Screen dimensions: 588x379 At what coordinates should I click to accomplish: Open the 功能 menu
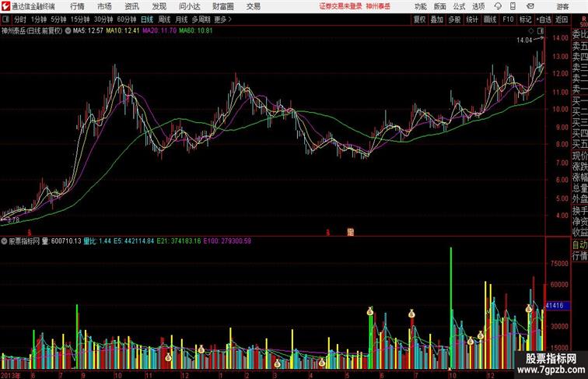click(x=420, y=6)
